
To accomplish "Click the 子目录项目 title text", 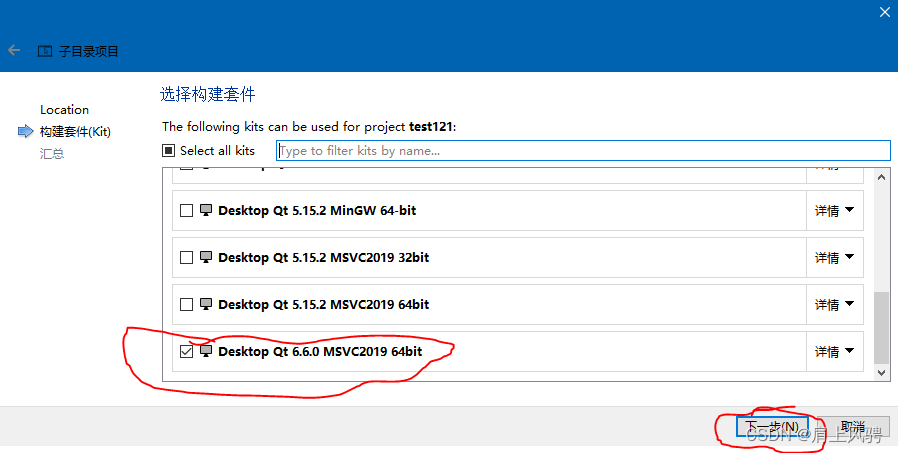I will coord(89,52).
